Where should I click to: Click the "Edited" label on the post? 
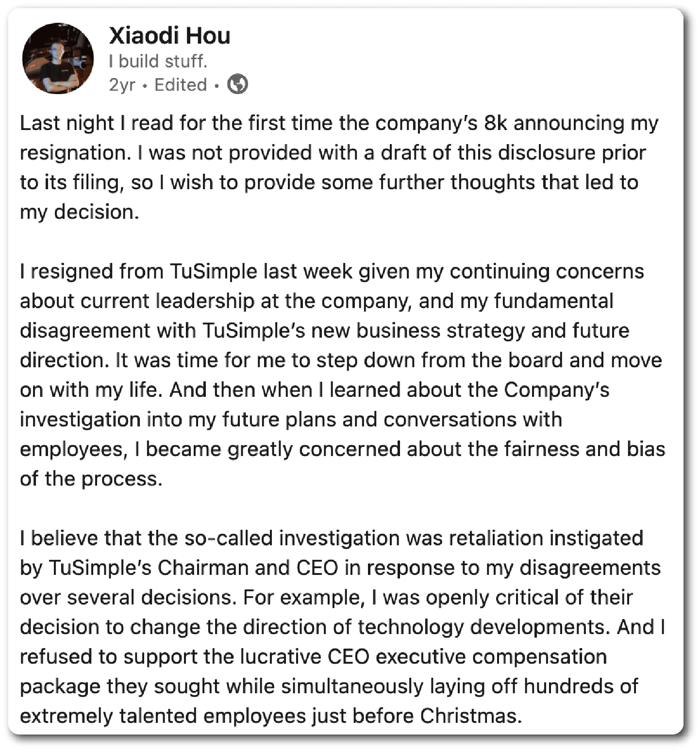pos(181,85)
